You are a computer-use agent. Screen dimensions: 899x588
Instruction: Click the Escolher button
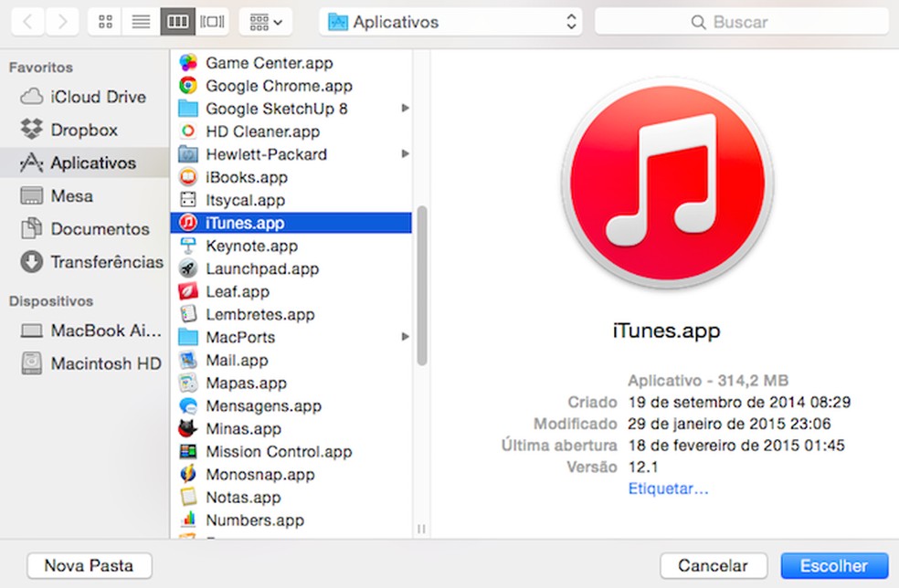[834, 566]
